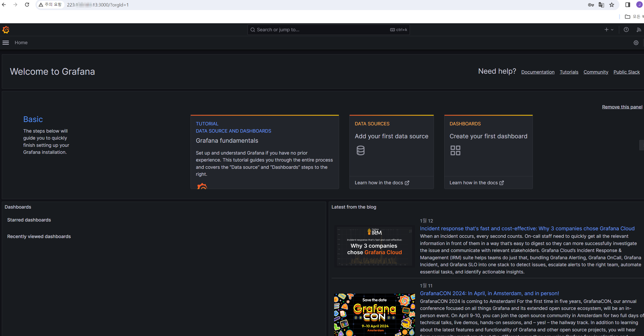Open the hamburger navigation menu
Viewport: 644px width, 336px height.
[x=6, y=43]
